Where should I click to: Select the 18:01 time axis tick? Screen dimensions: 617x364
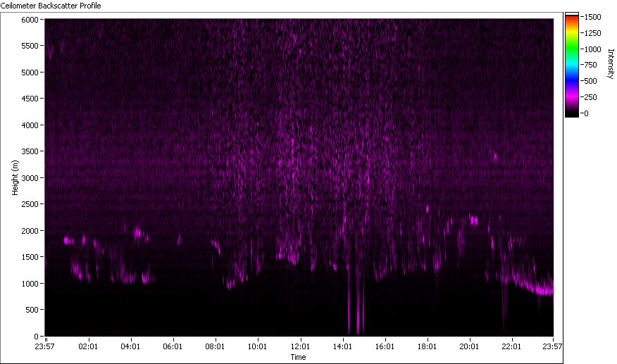(428, 346)
